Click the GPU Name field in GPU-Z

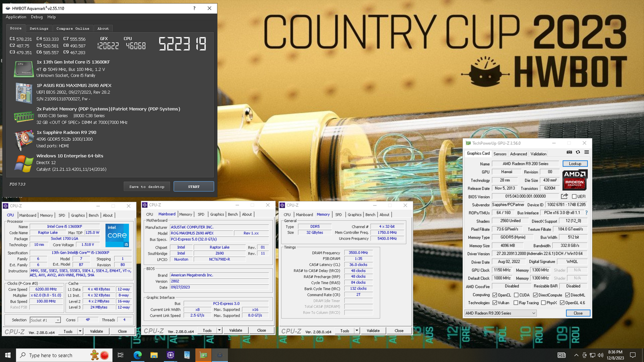click(525, 164)
